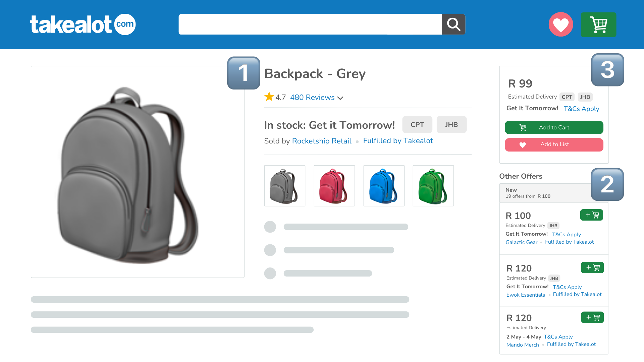
Task: Choose the blue backpack thumbnail
Action: click(384, 186)
